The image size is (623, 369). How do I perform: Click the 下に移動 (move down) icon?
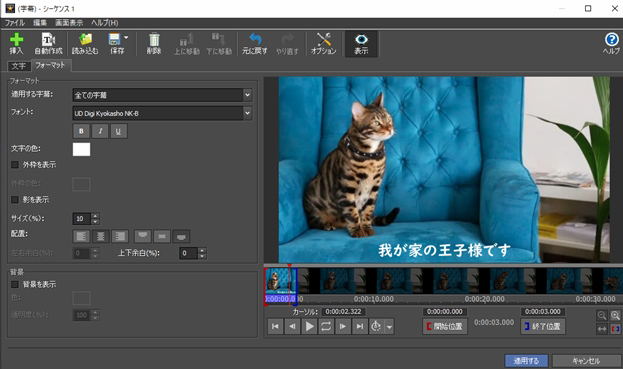219,40
